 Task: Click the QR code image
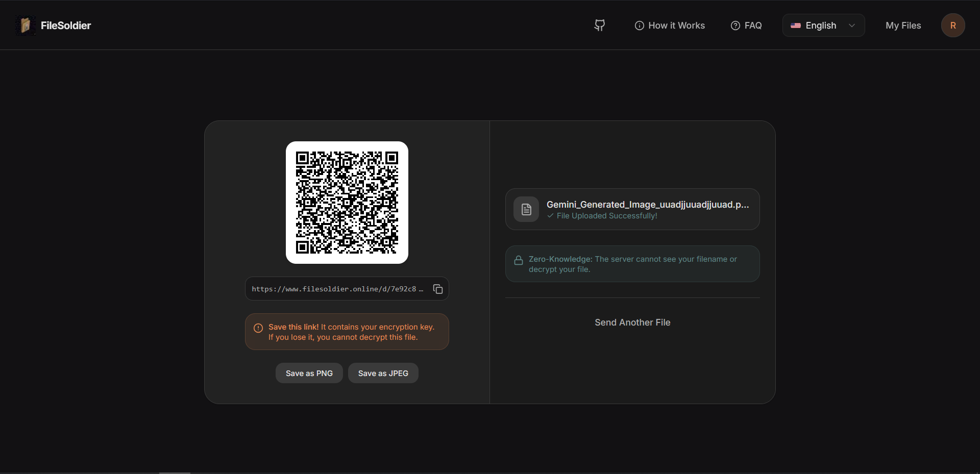tap(347, 203)
